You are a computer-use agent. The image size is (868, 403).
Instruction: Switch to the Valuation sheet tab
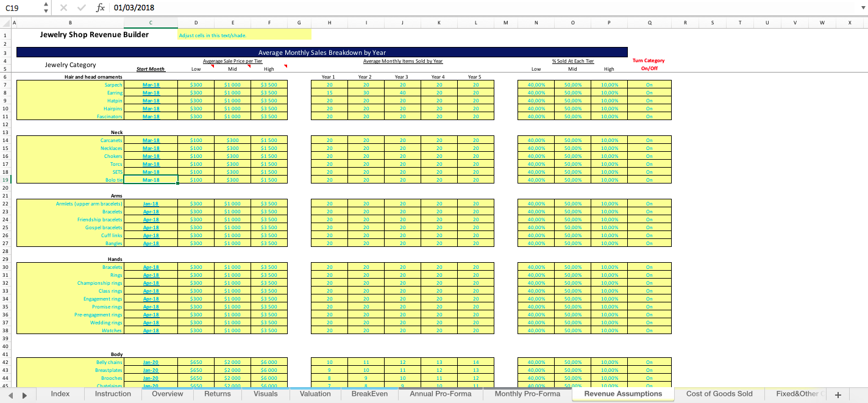click(x=315, y=394)
